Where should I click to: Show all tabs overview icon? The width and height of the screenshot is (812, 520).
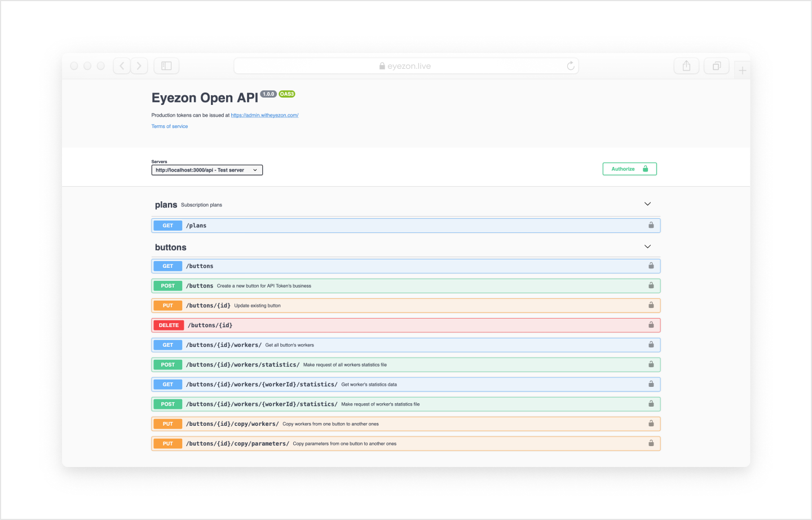pos(717,66)
